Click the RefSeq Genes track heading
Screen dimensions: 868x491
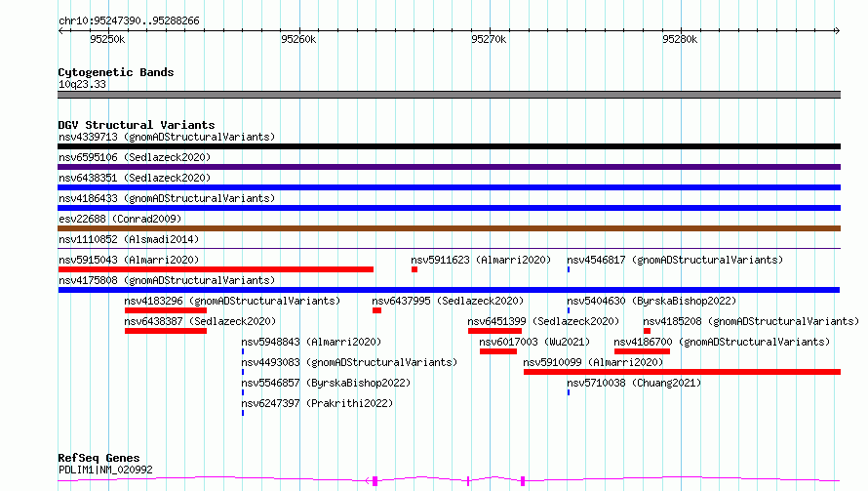click(x=99, y=459)
